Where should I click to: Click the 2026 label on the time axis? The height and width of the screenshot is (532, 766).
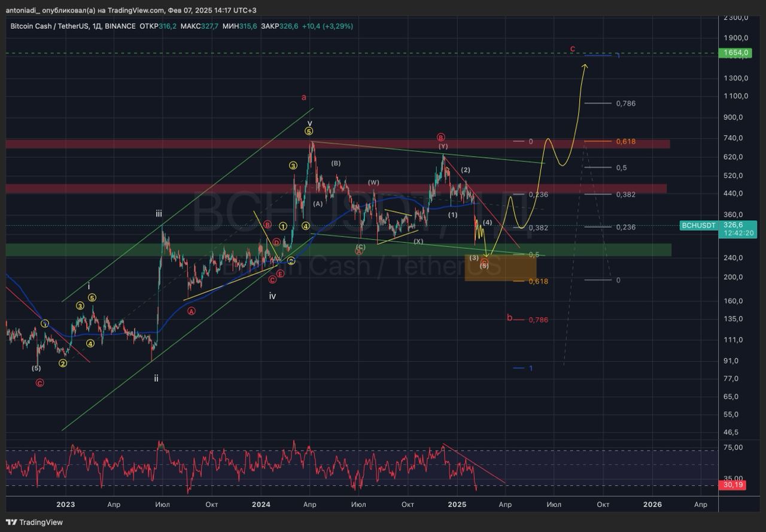tap(652, 504)
